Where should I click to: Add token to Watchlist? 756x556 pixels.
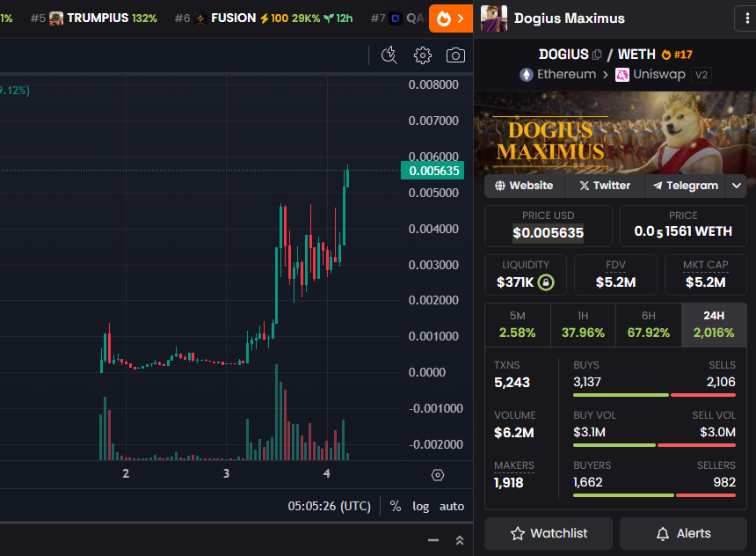[x=549, y=533]
